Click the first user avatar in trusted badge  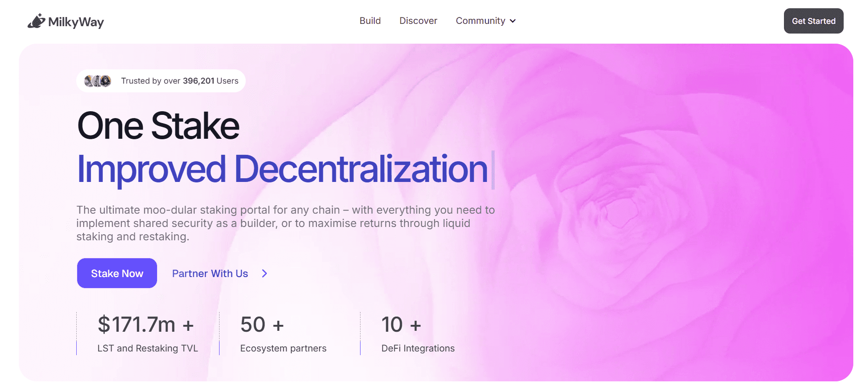pos(89,81)
